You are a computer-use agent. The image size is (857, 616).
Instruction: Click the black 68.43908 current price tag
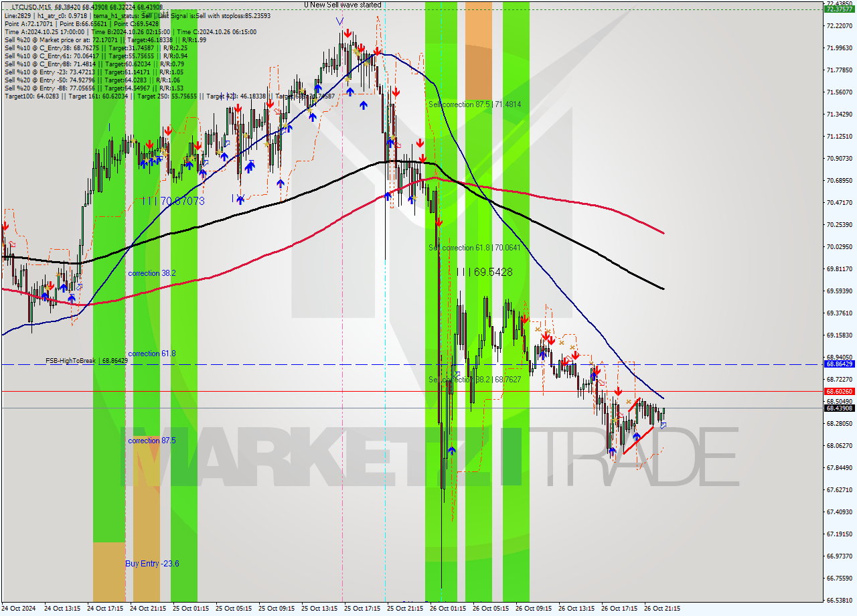point(839,408)
